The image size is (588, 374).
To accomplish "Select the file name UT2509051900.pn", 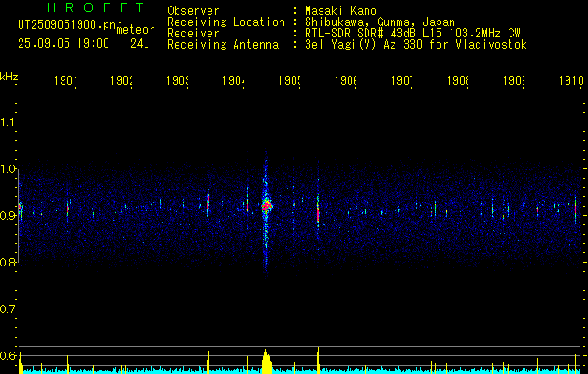I will (67, 25).
